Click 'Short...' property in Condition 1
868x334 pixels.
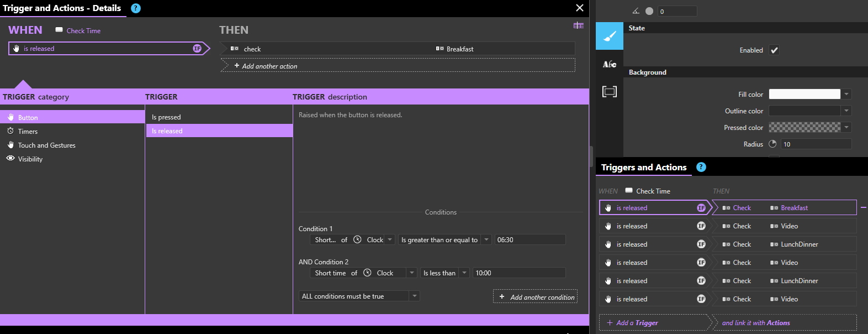[x=325, y=239]
